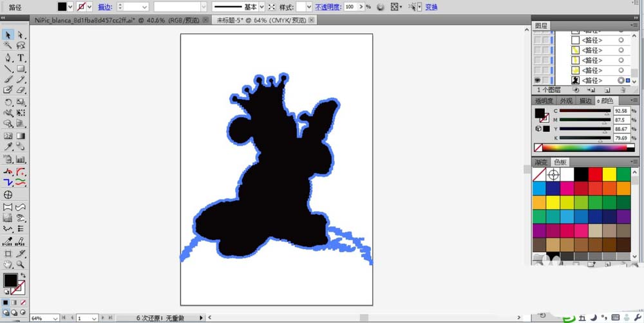Open the fill color dropdown in control bar
The width and height of the screenshot is (644, 323).
point(70,7)
